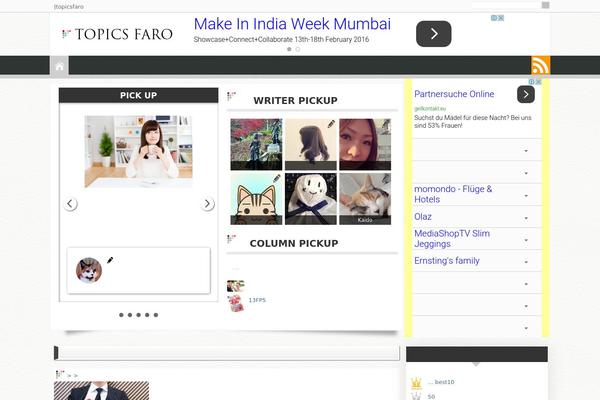Click the flag icon beside Column Pickup

pyautogui.click(x=232, y=239)
